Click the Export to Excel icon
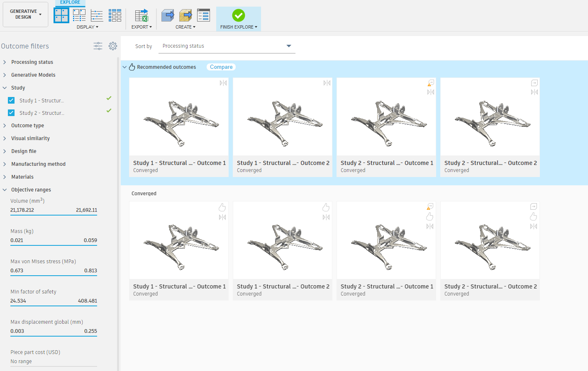 (x=142, y=15)
